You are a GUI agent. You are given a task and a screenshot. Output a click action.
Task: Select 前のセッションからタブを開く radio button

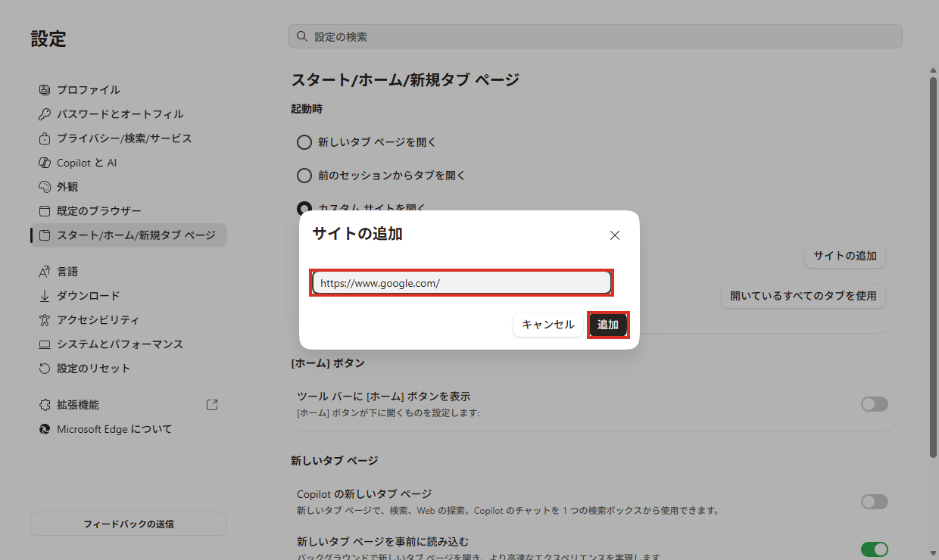click(304, 176)
